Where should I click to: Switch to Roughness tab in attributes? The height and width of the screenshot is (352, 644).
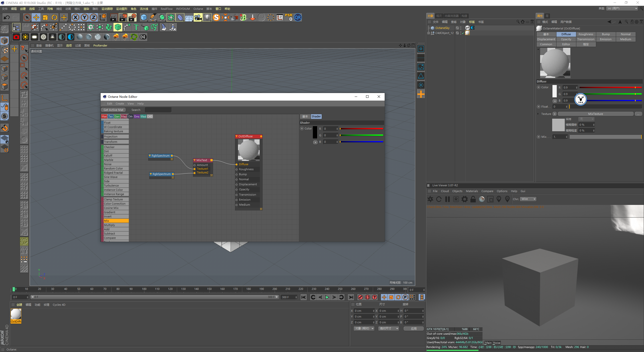tap(586, 34)
